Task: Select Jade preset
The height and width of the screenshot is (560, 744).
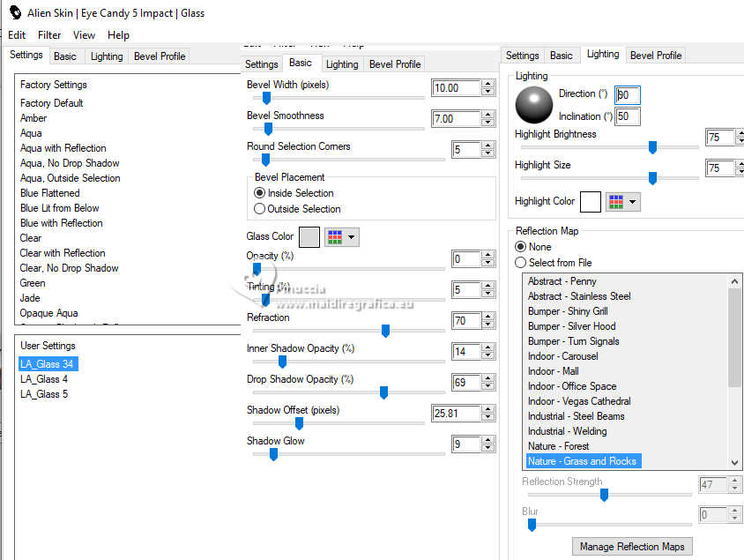Action: pos(30,298)
